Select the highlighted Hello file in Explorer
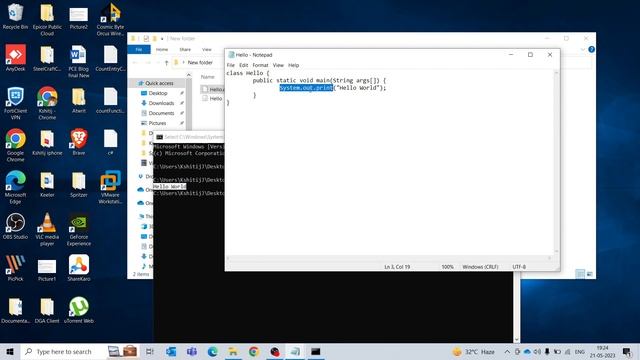The width and height of the screenshot is (640, 360). (x=212, y=89)
